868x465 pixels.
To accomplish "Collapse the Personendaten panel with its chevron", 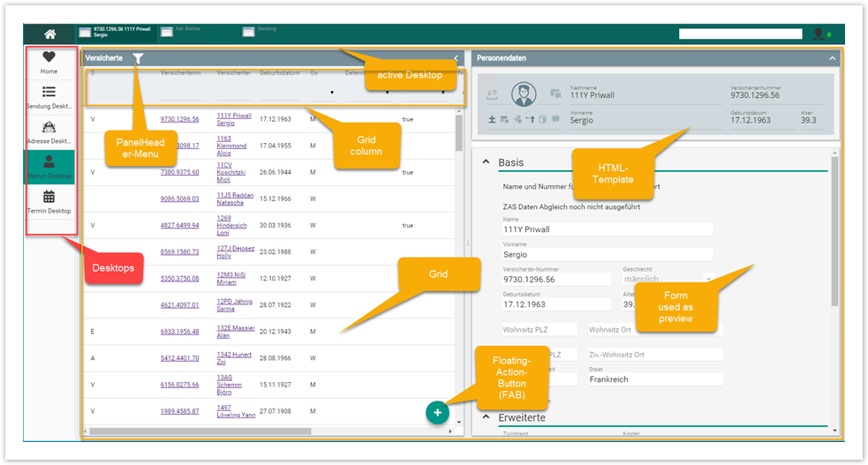I will coord(832,58).
